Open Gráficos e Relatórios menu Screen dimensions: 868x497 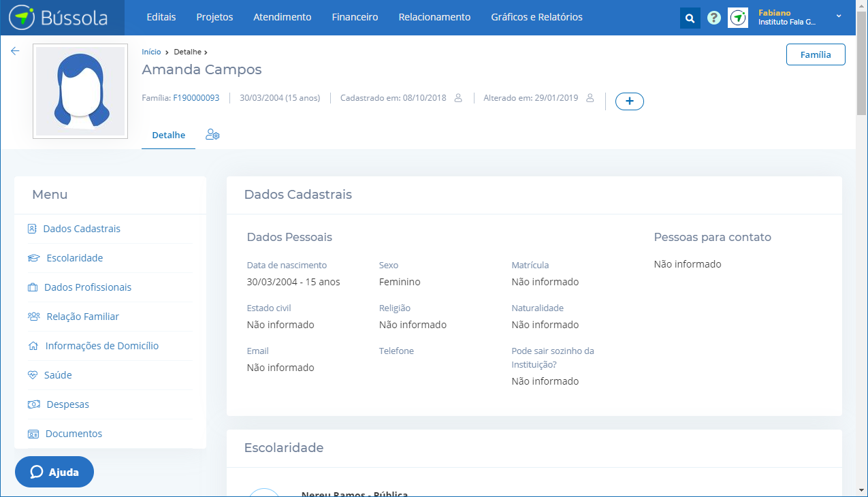(536, 17)
